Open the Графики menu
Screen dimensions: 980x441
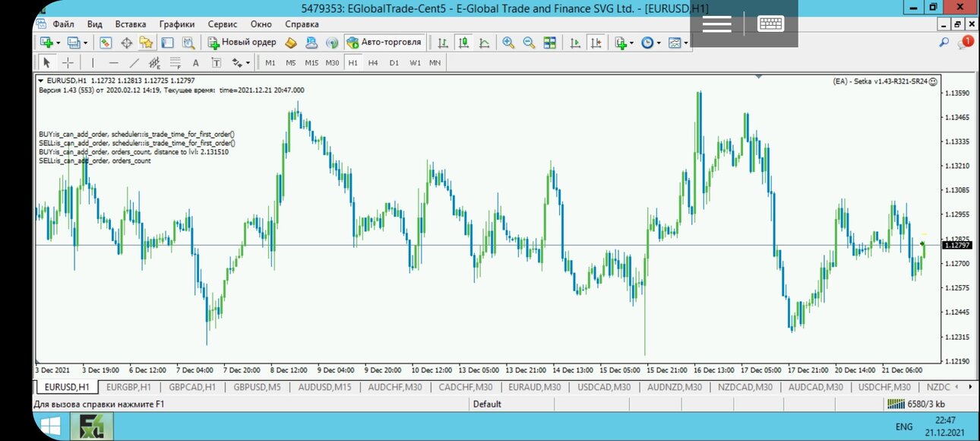pyautogui.click(x=176, y=24)
